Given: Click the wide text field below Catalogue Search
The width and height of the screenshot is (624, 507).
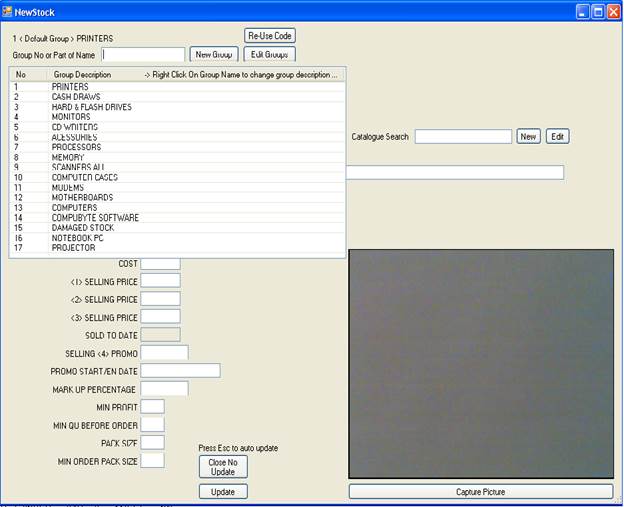Looking at the screenshot, I should [x=454, y=173].
